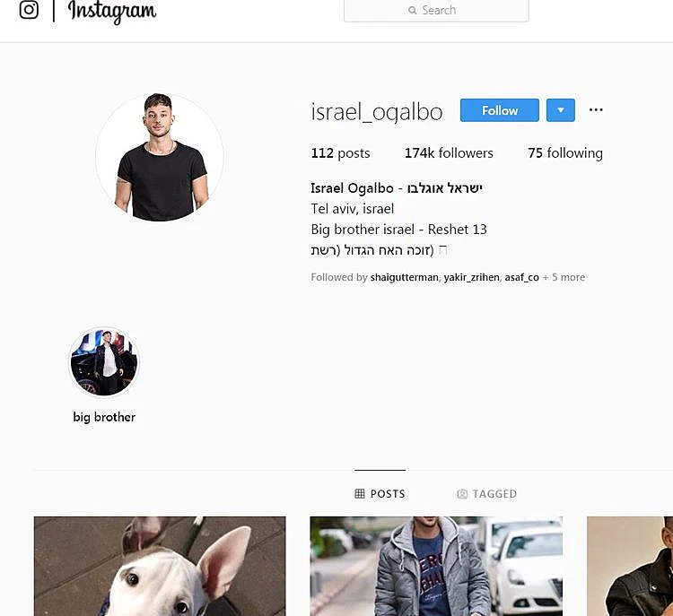Open the white dog post thumbnail
This screenshot has height=616, width=673.
point(160,567)
